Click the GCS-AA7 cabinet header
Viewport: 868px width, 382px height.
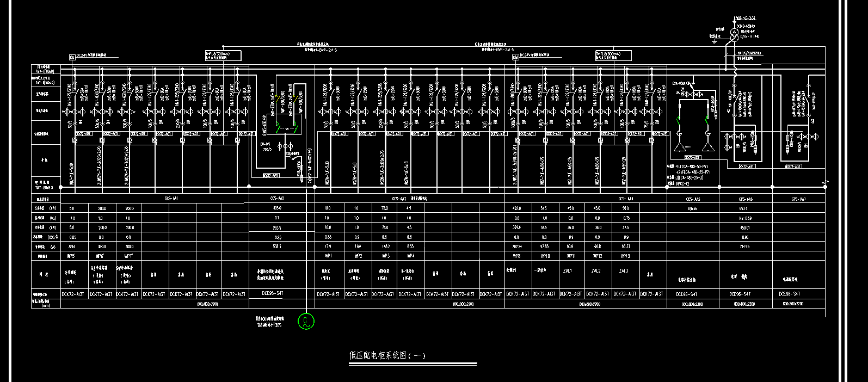(x=798, y=199)
